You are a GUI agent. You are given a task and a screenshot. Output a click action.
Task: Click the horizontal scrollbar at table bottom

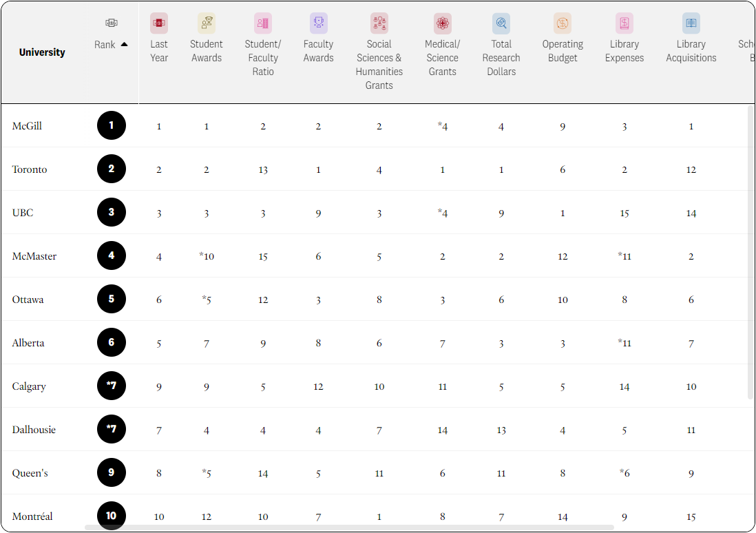point(349,527)
